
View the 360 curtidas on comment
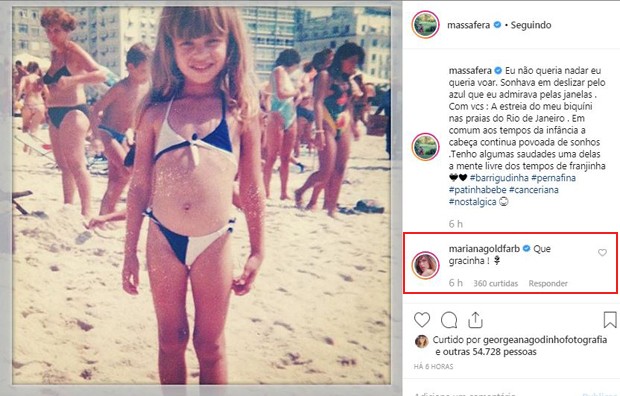[x=495, y=283]
